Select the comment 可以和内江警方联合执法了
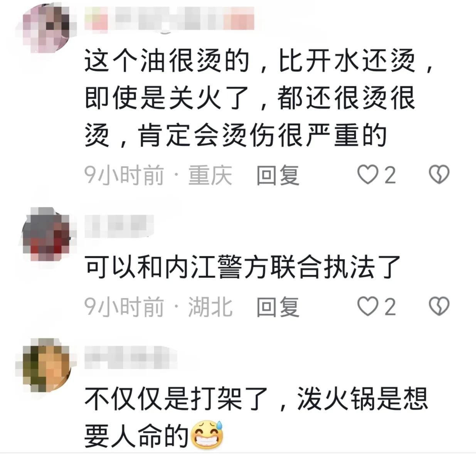 pos(242,267)
